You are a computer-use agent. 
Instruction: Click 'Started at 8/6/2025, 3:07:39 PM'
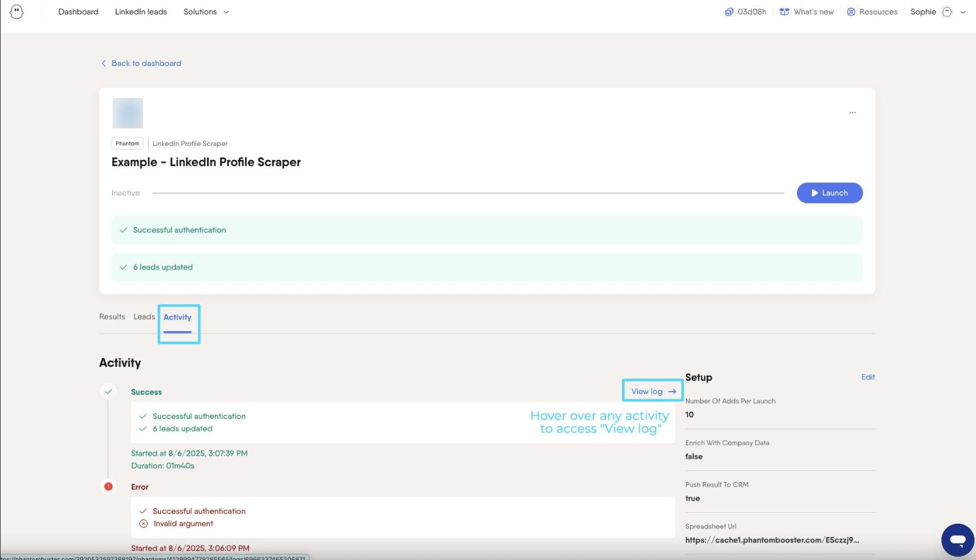[190, 453]
